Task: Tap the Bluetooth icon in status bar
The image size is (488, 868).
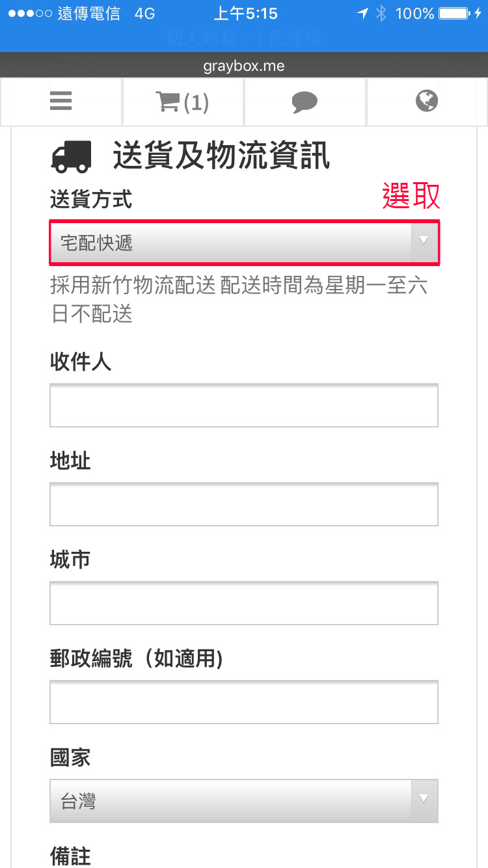Action: [383, 14]
